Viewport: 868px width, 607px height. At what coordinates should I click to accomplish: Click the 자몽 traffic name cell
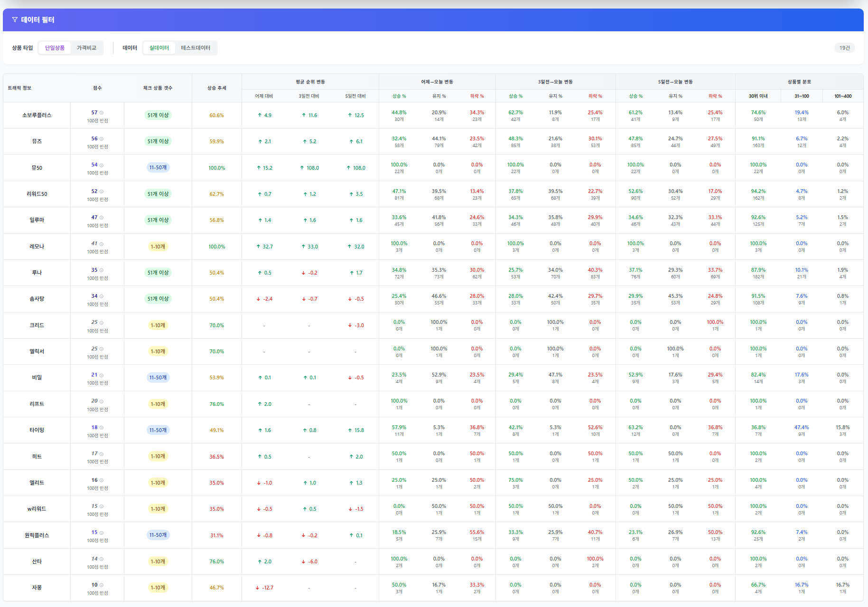coord(37,588)
